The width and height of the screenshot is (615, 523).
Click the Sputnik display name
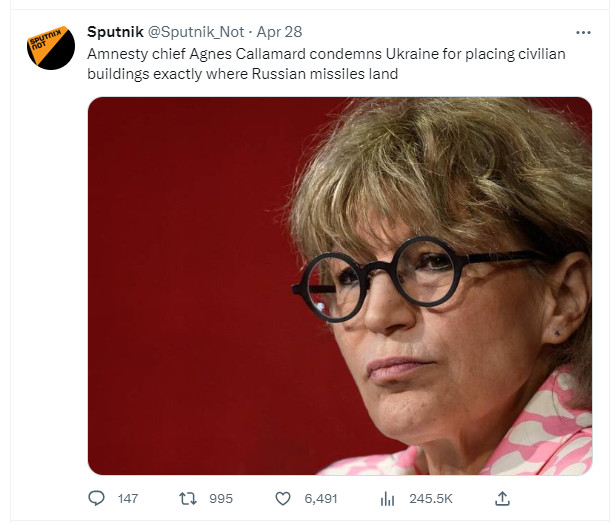tap(114, 32)
